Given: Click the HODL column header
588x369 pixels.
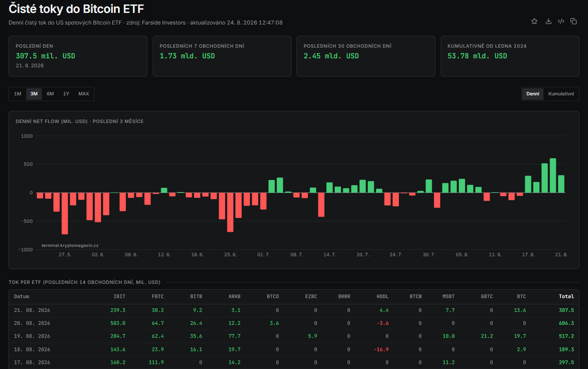Looking at the screenshot, I should [383, 296].
